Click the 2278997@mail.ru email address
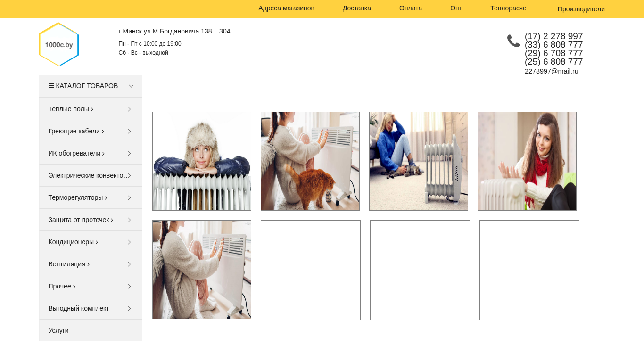This screenshot has width=644, height=362. tap(551, 71)
